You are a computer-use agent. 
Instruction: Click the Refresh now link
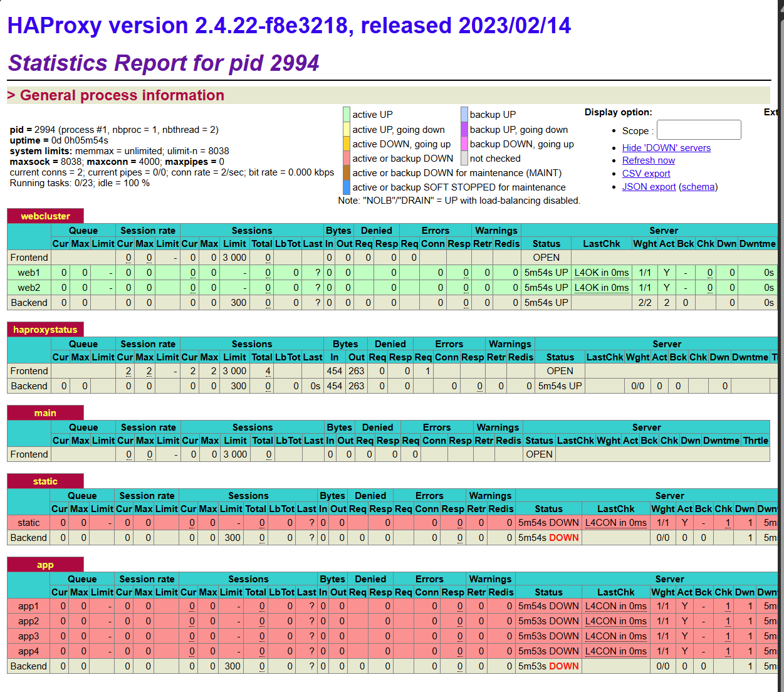[649, 160]
